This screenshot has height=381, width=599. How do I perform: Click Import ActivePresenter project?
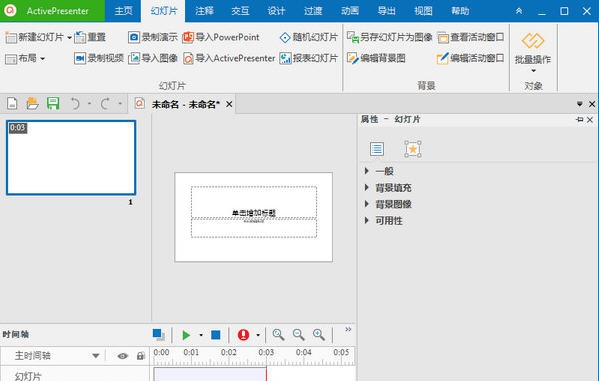click(x=229, y=58)
